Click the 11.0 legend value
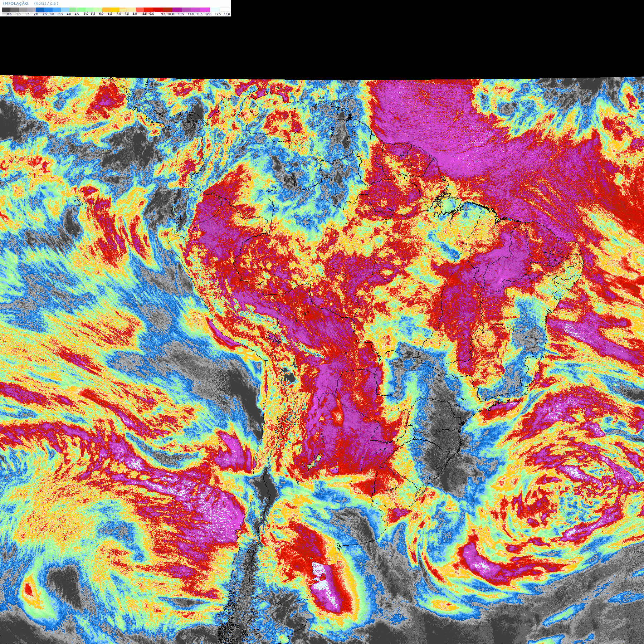 (x=191, y=14)
